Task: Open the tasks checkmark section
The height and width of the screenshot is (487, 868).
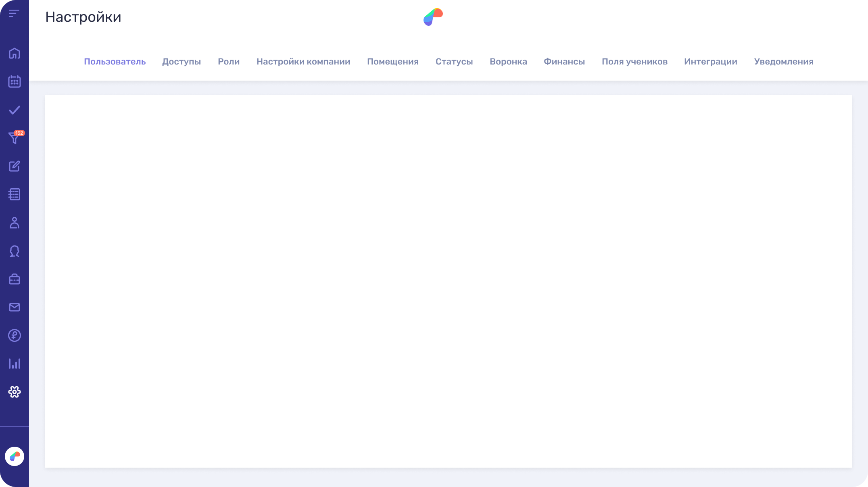Action: pos(15,110)
